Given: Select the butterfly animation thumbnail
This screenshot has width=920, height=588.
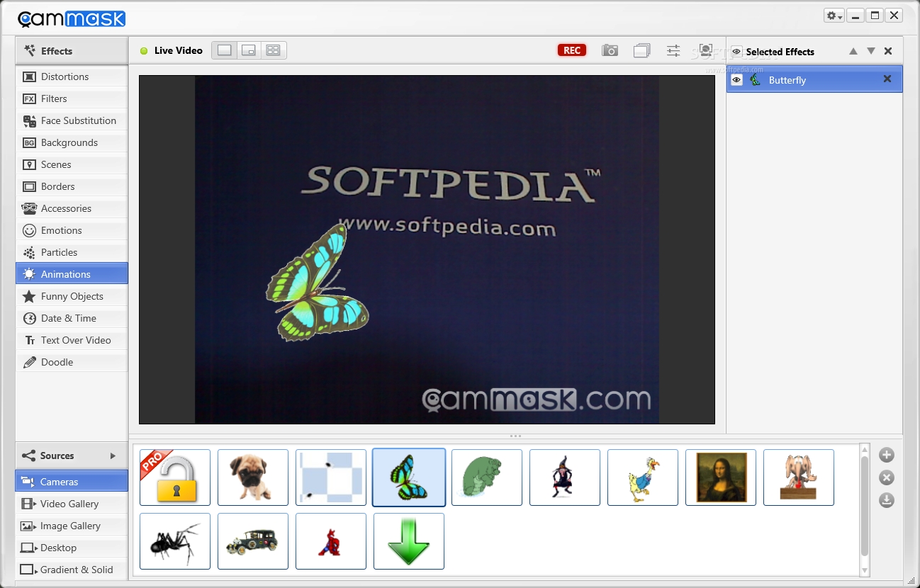Looking at the screenshot, I should (x=409, y=477).
